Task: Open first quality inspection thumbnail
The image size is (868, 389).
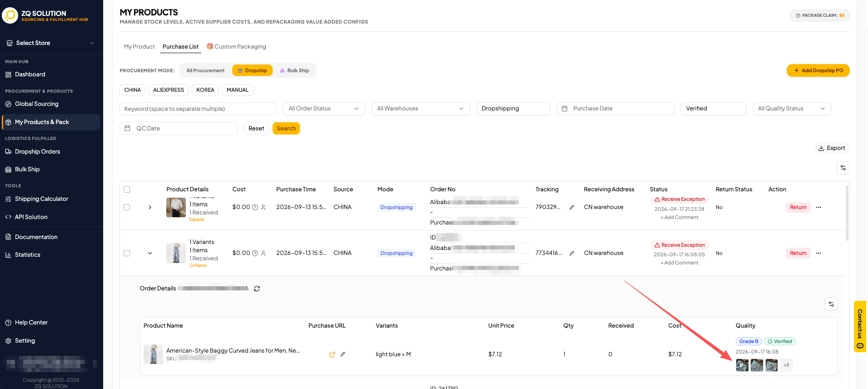Action: tap(742, 365)
